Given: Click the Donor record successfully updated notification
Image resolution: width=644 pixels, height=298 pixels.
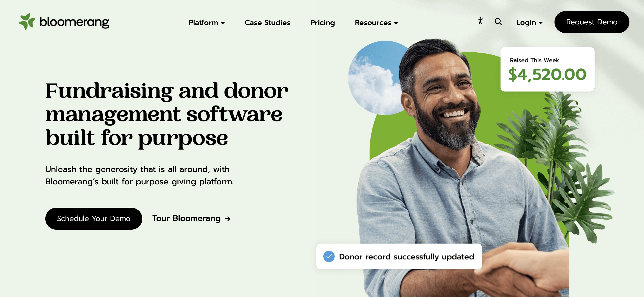Looking at the screenshot, I should coord(399,257).
